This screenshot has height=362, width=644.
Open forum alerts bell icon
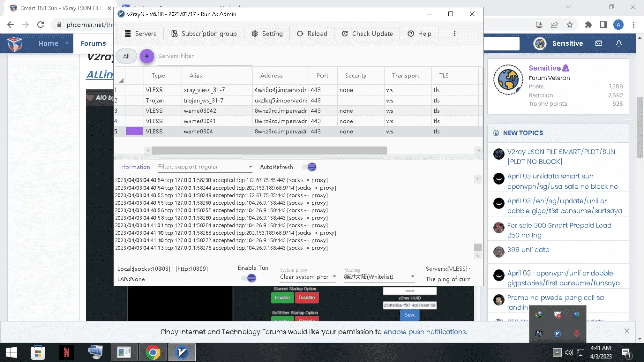click(x=619, y=43)
